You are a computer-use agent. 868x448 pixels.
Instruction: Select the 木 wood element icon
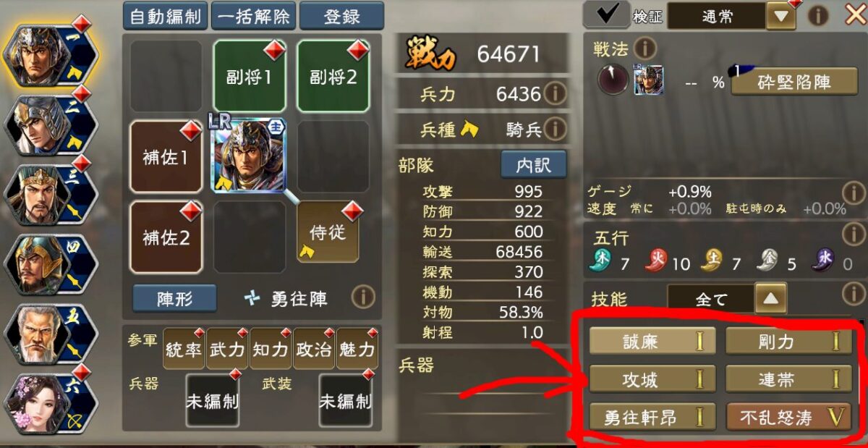pyautogui.click(x=603, y=261)
